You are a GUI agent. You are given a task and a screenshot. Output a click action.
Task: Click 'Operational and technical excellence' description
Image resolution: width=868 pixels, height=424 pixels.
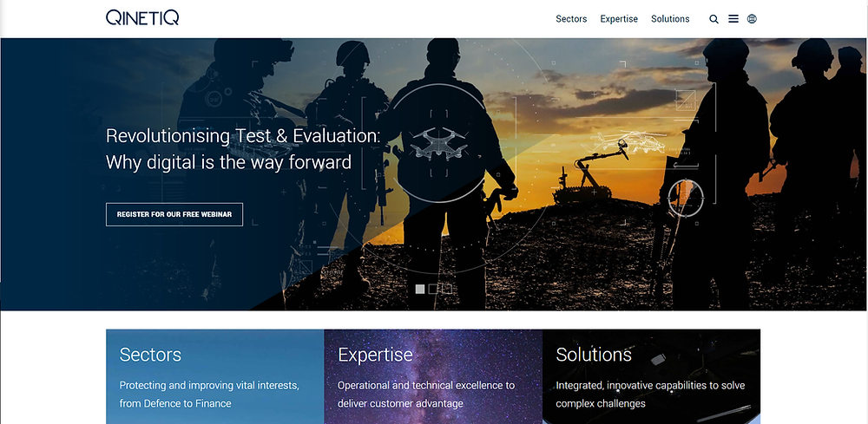tap(426, 395)
